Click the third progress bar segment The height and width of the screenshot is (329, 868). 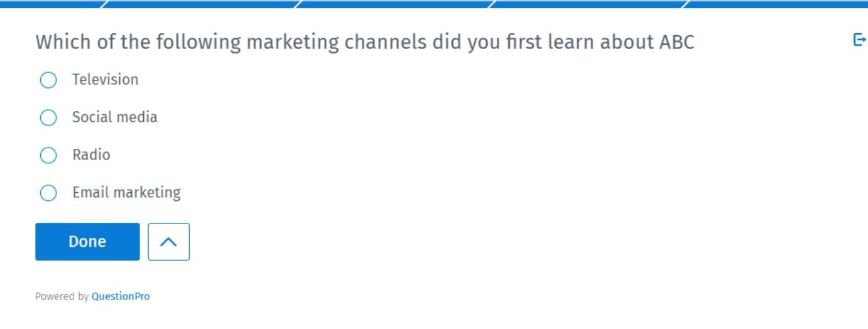coord(394,4)
